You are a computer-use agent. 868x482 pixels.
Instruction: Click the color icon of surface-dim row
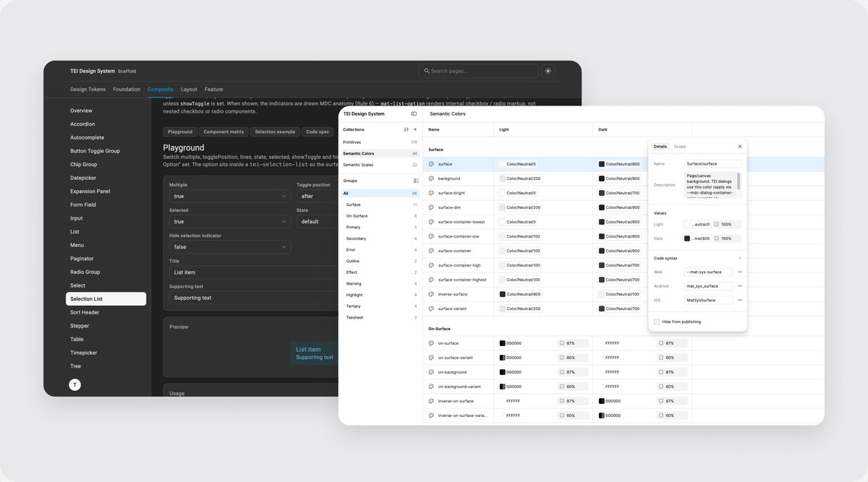tap(431, 207)
